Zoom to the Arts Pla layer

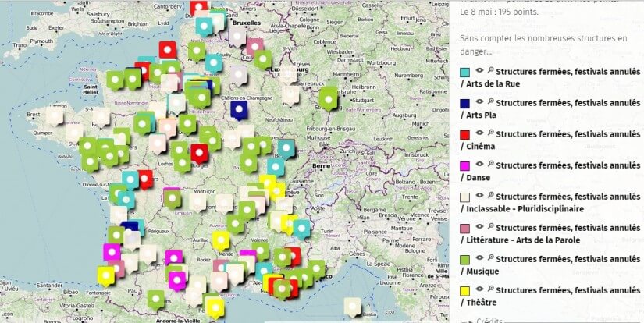tap(490, 101)
